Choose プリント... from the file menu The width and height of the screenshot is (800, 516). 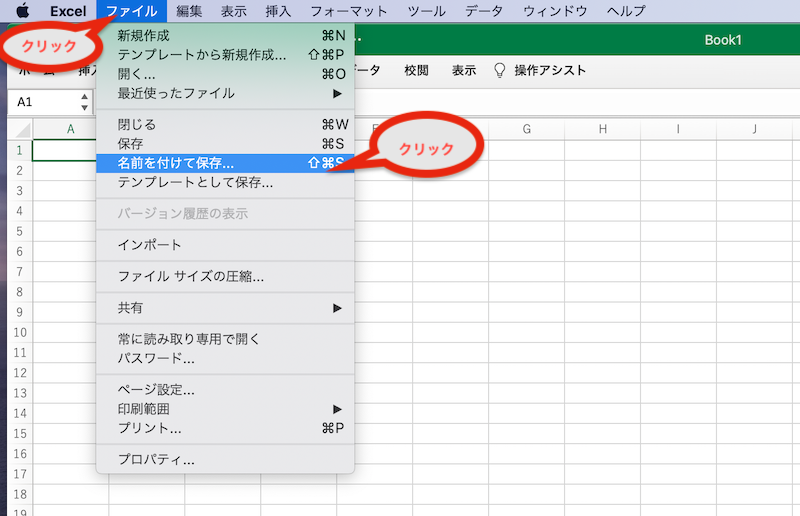click(x=225, y=429)
